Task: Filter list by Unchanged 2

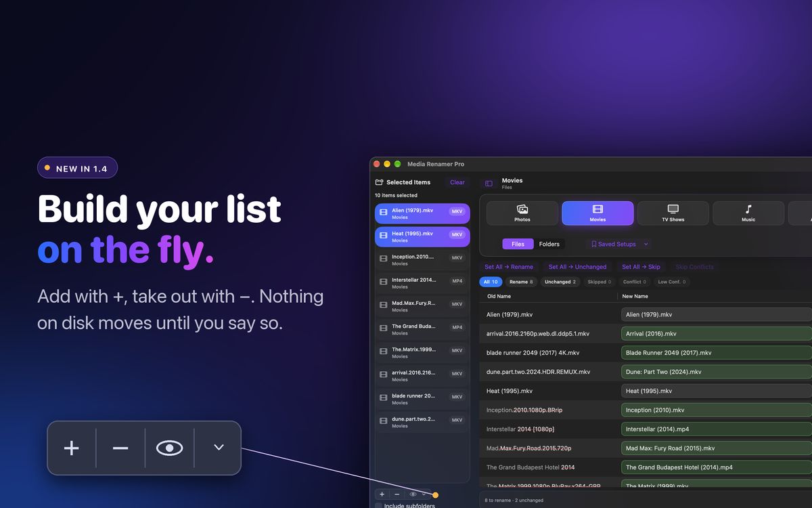Action: (x=560, y=282)
